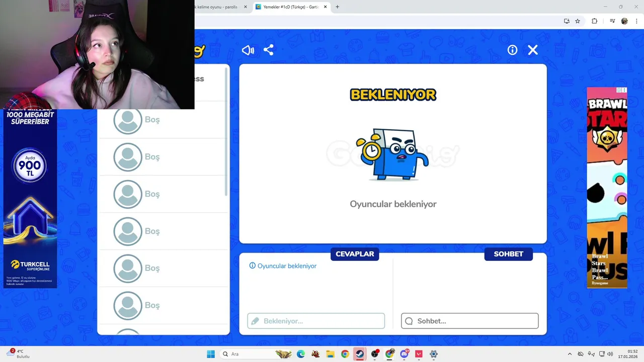644x362 pixels.
Task: Open a new browser tab with the plus button
Action: pos(337,7)
